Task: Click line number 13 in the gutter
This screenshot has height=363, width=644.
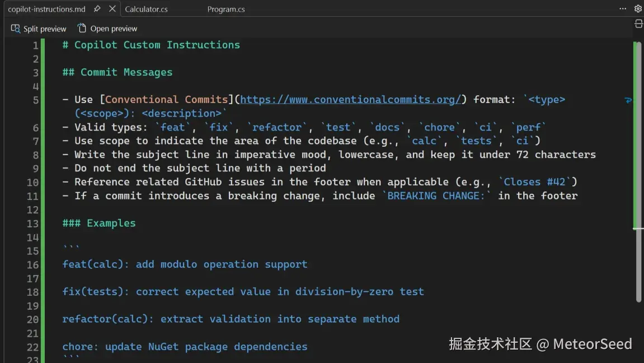Action: (32, 224)
